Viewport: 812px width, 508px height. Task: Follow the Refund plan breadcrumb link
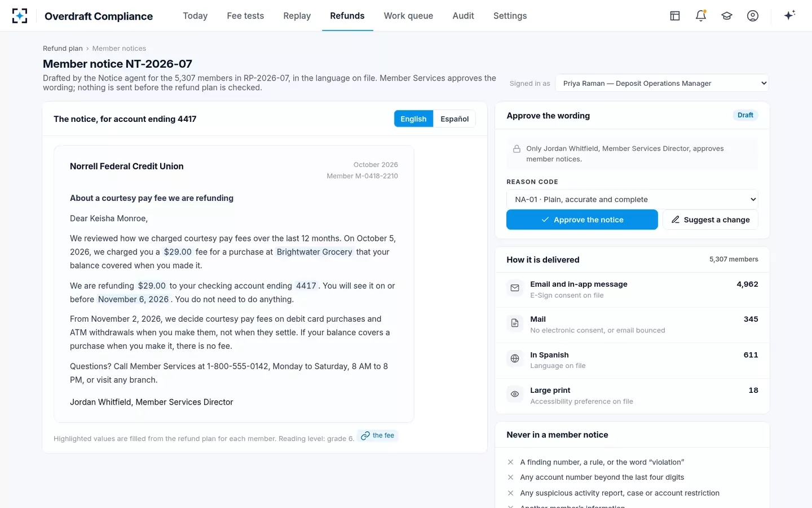63,49
